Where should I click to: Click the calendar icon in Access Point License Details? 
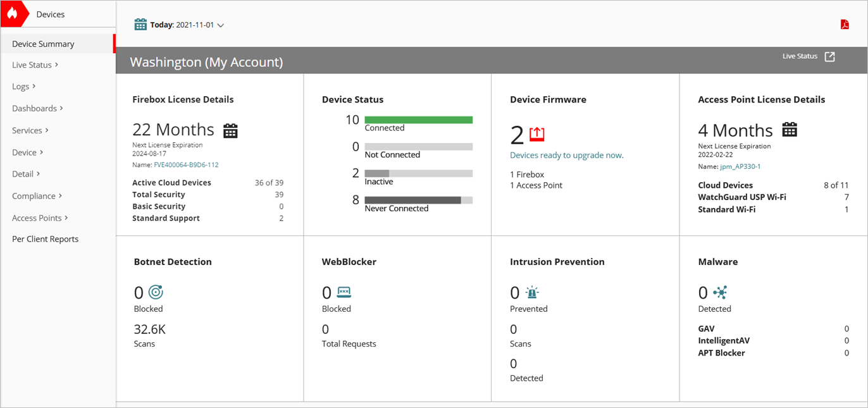click(789, 129)
